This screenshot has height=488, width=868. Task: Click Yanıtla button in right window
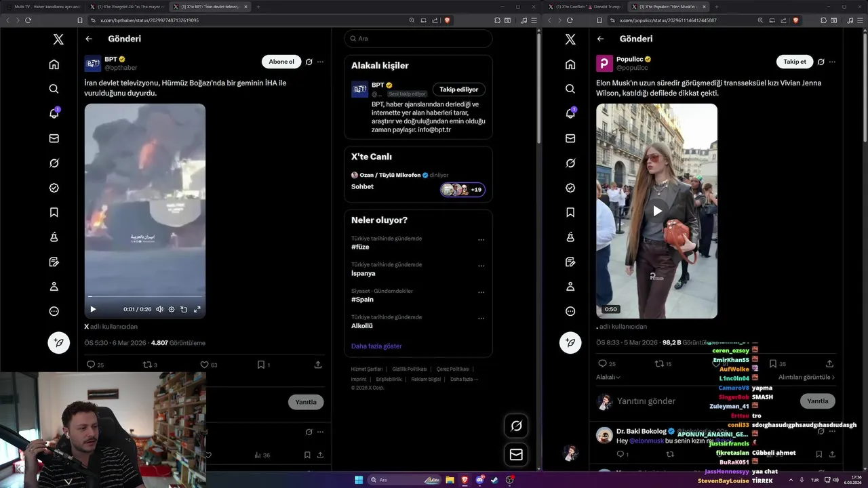click(818, 401)
